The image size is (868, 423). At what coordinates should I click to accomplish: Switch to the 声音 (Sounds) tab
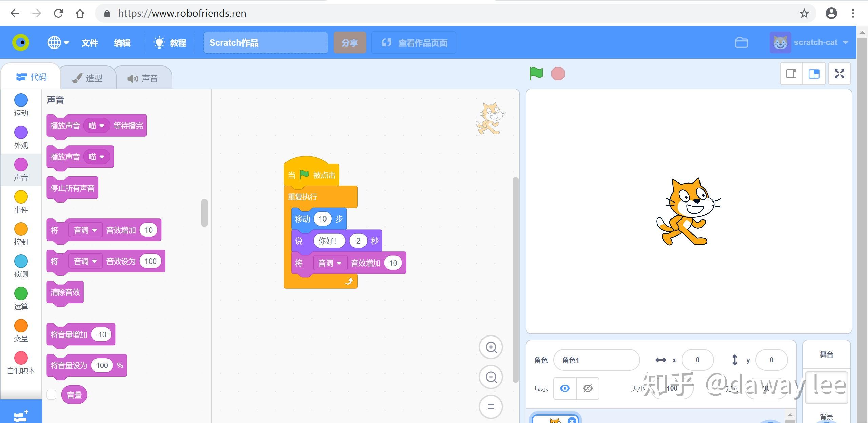point(142,78)
